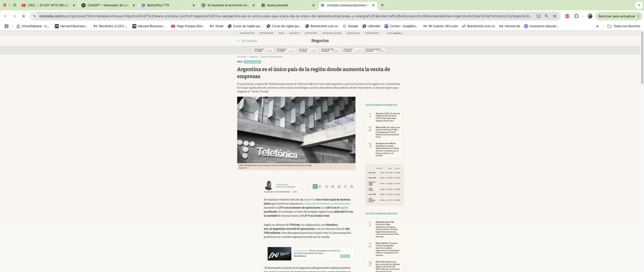The height and width of the screenshot is (272, 644).
Task: Open the Todos los favoritos folder
Action: pos(624,26)
